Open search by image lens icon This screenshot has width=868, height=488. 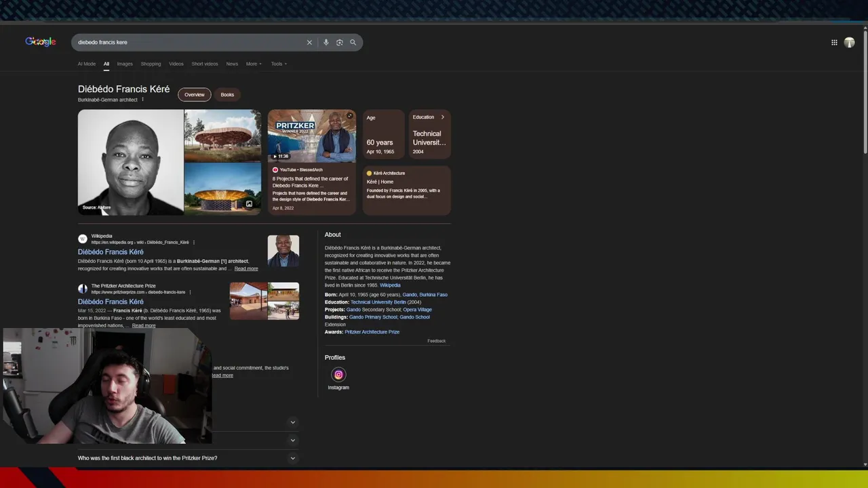(340, 42)
